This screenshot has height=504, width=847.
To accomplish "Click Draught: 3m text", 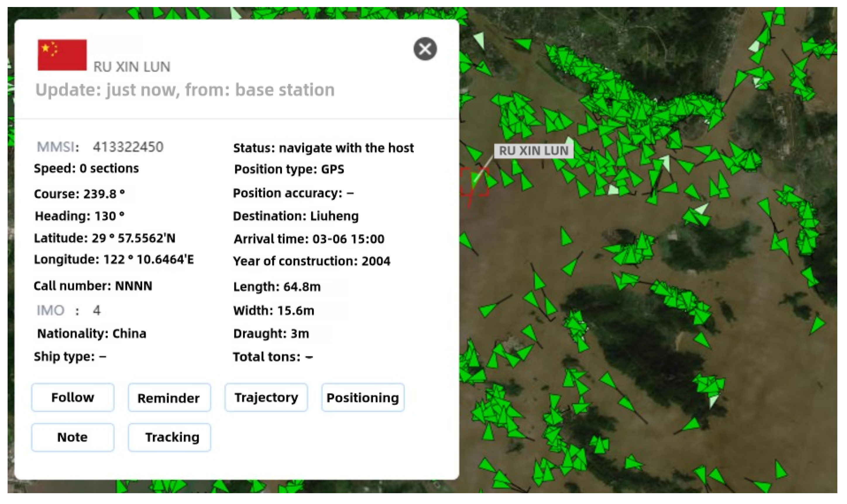I will click(x=271, y=334).
